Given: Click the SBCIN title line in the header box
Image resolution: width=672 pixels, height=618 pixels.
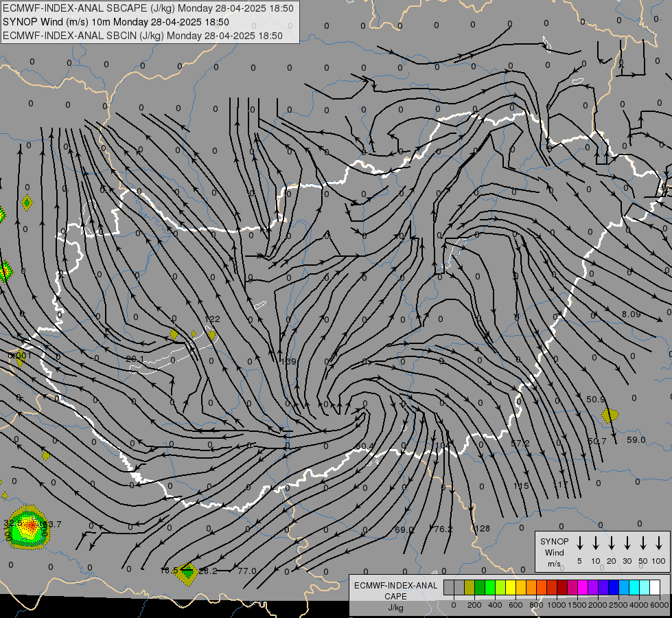Looking at the screenshot, I should point(143,36).
